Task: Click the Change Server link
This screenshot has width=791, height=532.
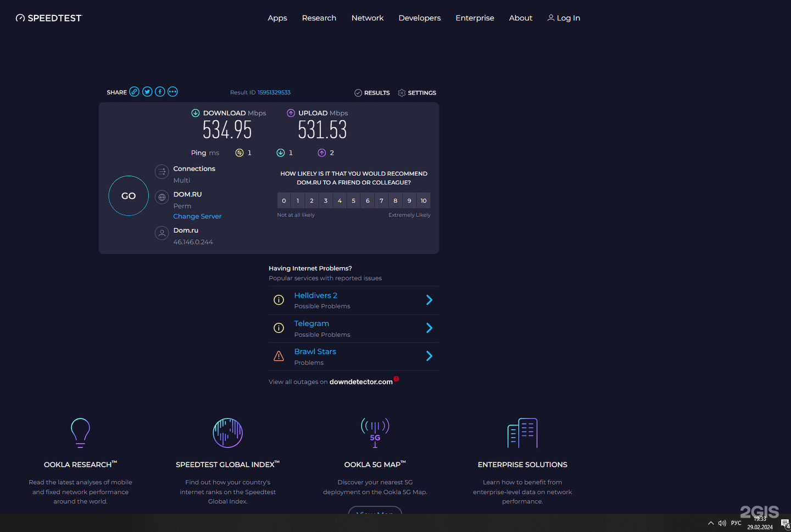Action: [x=197, y=216]
